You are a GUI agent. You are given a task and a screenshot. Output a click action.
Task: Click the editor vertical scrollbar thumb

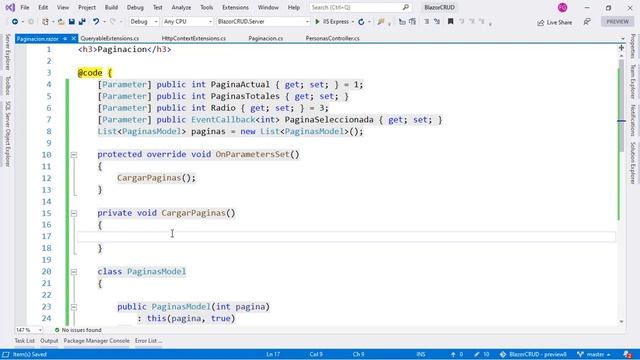pyautogui.click(x=621, y=105)
